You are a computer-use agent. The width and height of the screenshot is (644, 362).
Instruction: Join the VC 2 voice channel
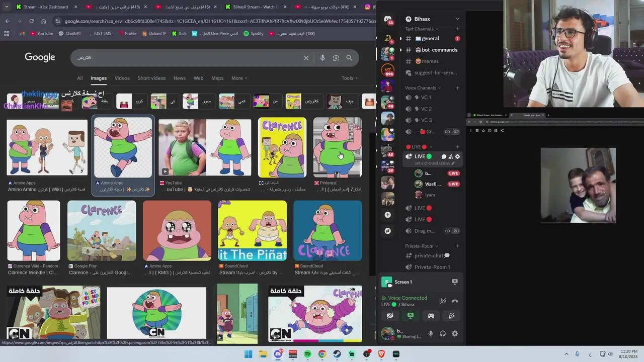(433, 109)
